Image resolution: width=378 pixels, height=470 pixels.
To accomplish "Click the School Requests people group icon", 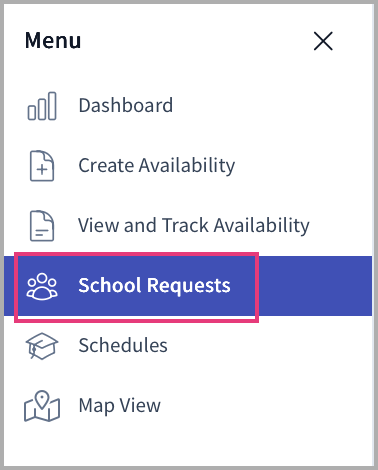I will click(x=42, y=286).
